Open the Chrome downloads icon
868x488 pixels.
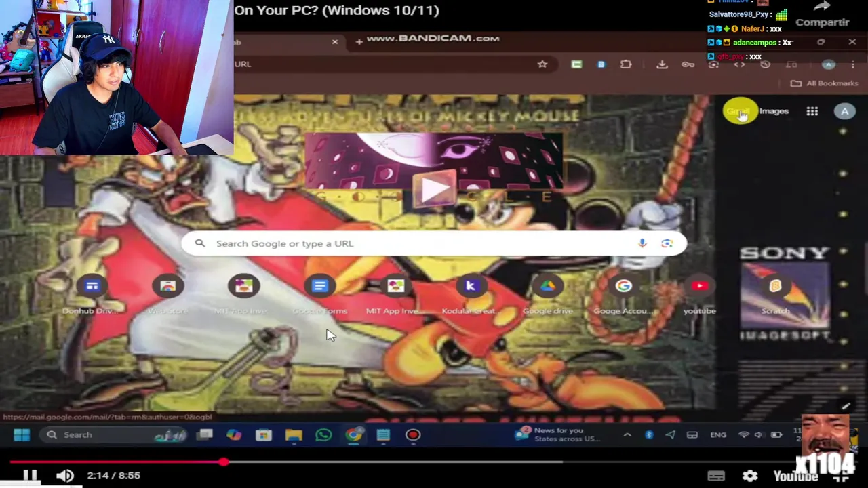(x=662, y=64)
